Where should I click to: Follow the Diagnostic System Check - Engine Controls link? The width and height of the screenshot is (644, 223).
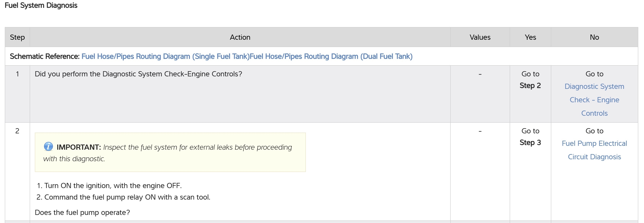[594, 100]
